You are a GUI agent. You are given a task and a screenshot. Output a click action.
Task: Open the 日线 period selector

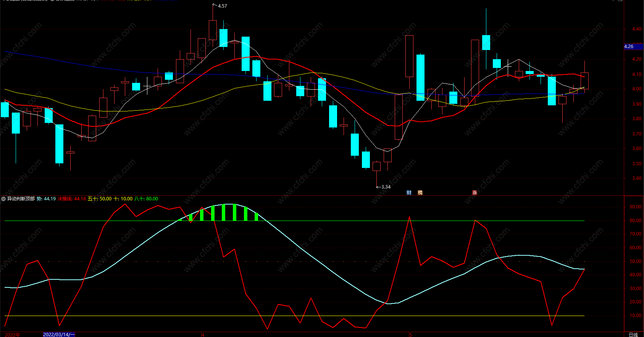click(x=633, y=335)
